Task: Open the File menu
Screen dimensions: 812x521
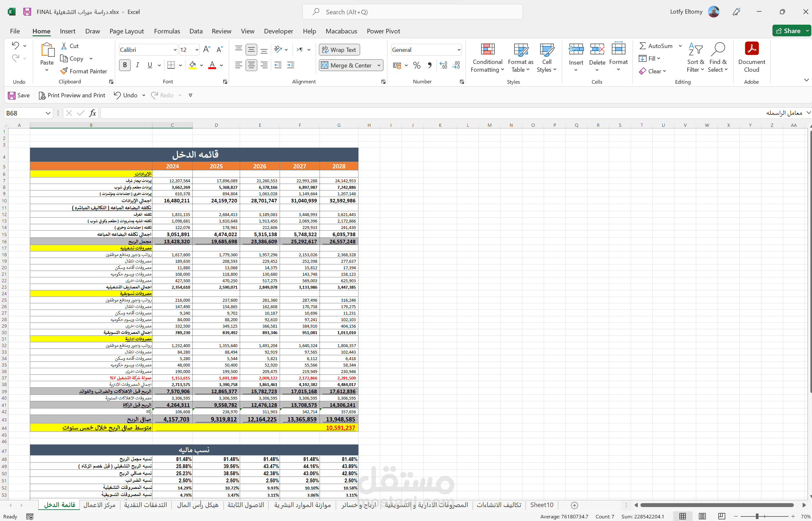Action: pos(15,31)
